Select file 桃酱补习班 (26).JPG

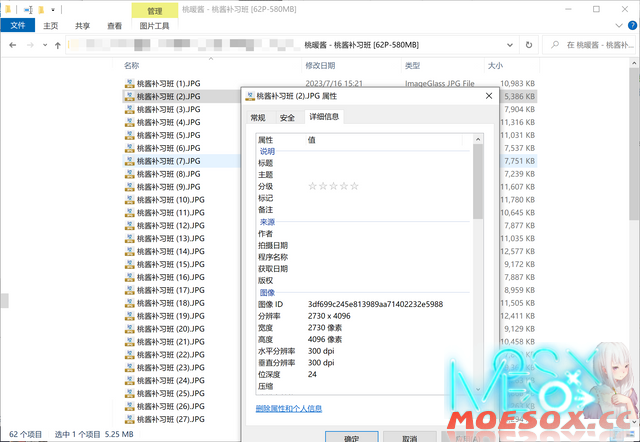coord(171,406)
